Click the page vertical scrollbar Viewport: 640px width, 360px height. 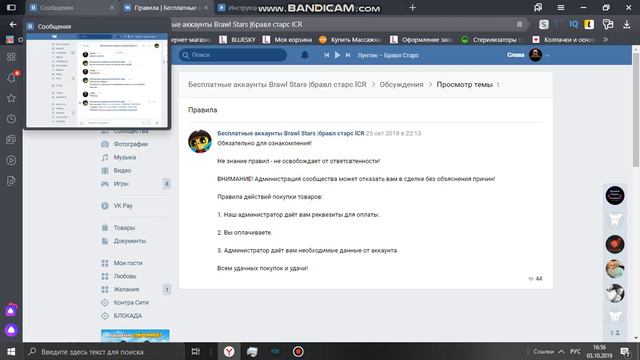(x=636, y=110)
